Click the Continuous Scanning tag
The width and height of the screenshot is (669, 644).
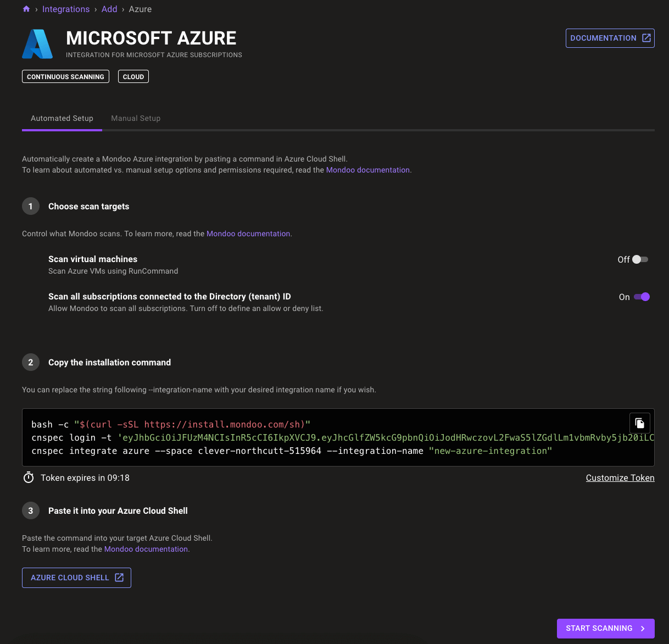[65, 77]
